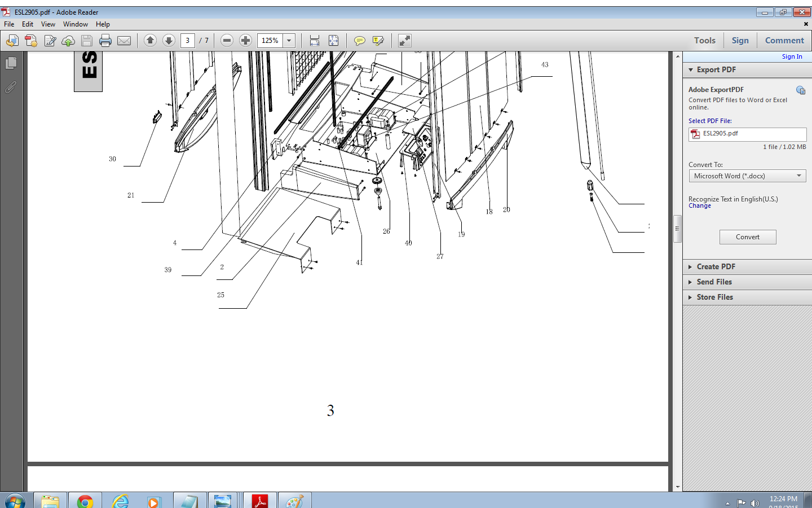This screenshot has height=508, width=812.
Task: Open the Comment pane tab
Action: [784, 41]
